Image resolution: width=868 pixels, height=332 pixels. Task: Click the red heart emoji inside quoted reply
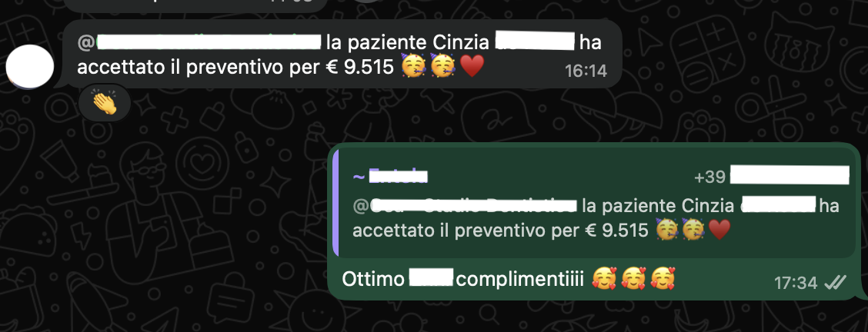tap(719, 230)
